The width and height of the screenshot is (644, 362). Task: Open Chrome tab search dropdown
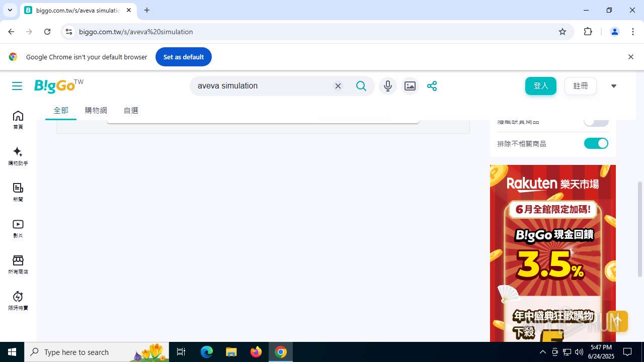(10, 10)
